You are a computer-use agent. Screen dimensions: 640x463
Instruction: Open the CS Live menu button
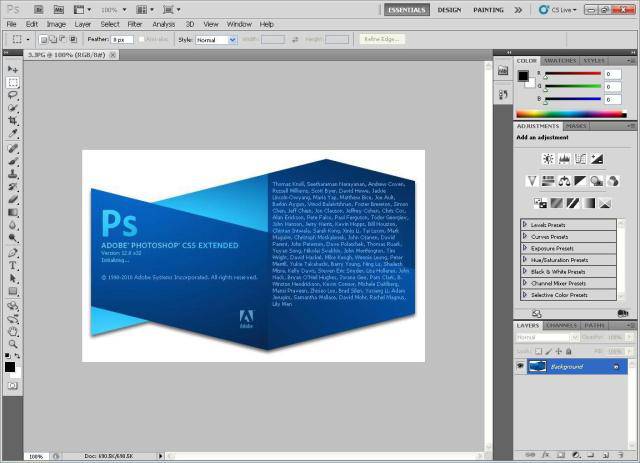[558, 10]
